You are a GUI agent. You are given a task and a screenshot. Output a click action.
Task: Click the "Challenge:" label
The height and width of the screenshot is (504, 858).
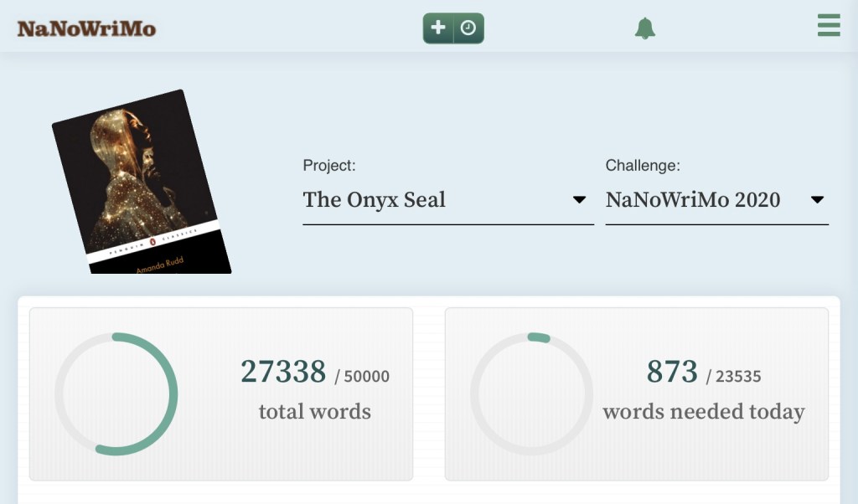click(643, 166)
